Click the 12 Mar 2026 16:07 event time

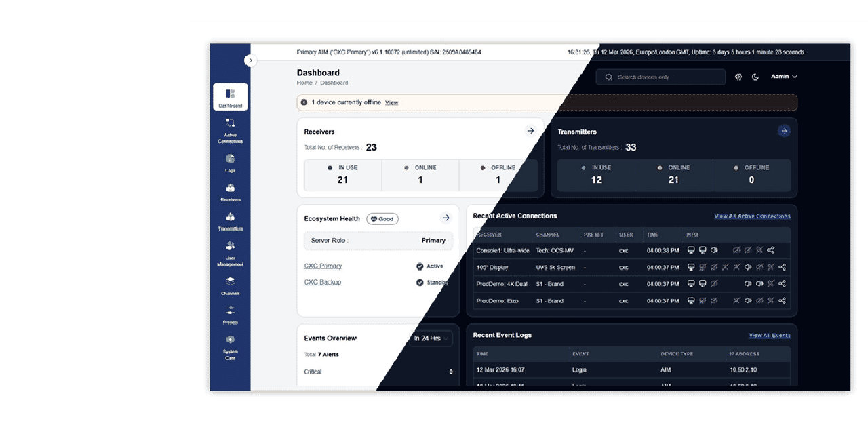point(500,370)
